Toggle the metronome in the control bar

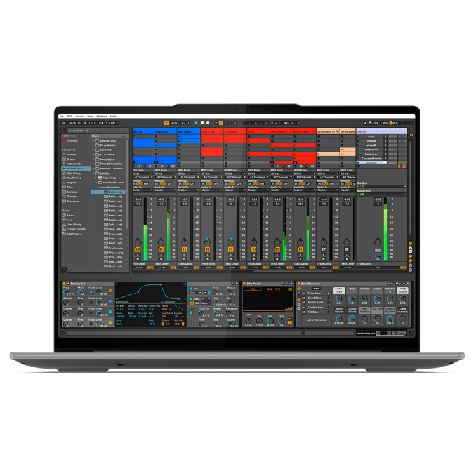(101, 122)
